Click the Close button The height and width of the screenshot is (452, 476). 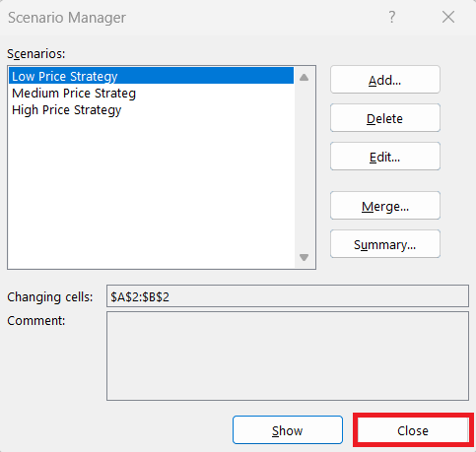click(413, 430)
